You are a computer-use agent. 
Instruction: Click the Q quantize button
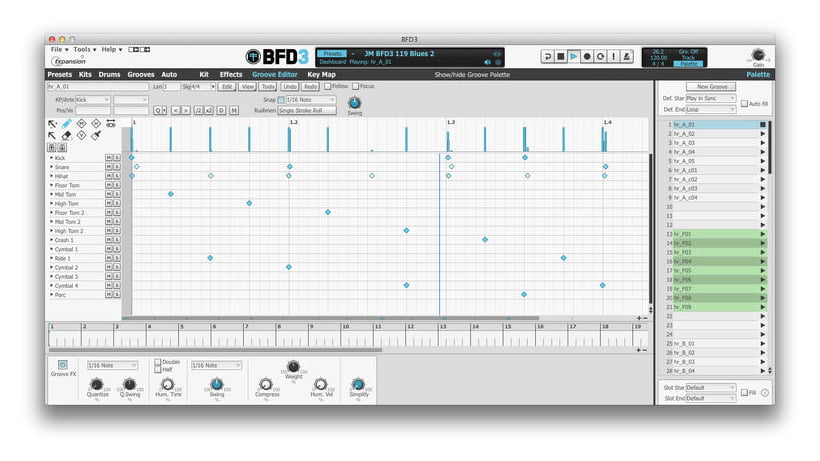160,111
